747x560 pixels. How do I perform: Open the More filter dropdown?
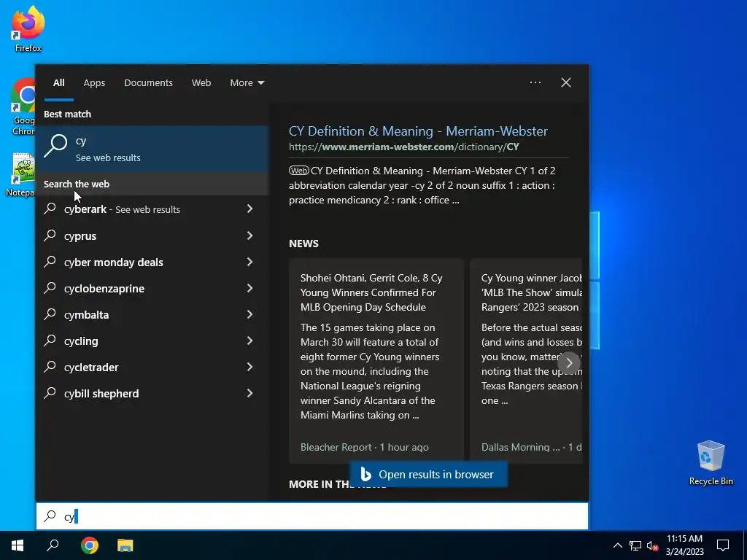[247, 83]
